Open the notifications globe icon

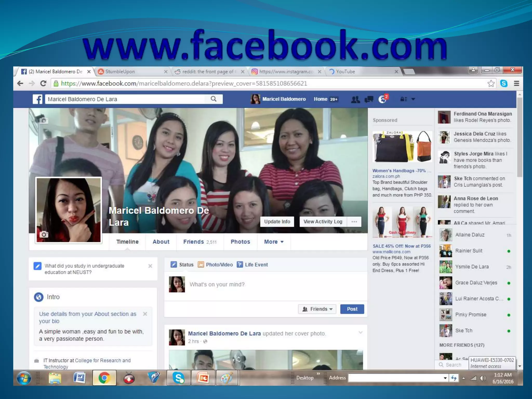tap(383, 99)
